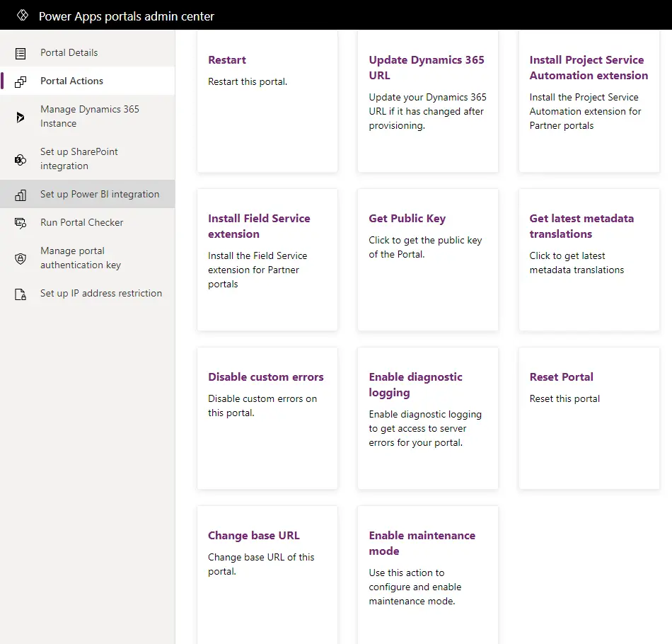The image size is (672, 644).
Task: Click the Portal Actions icon
Action: coord(20,81)
